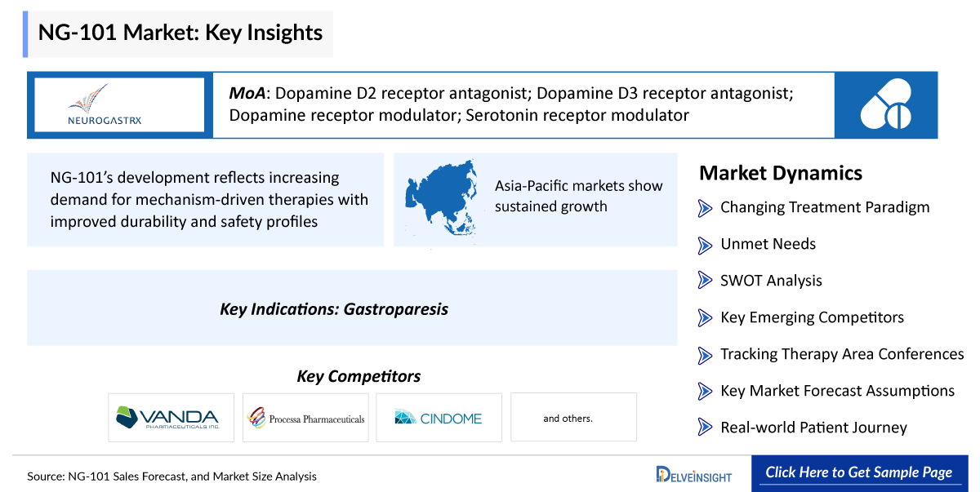Open Key Emerging Competitors item
Image resolution: width=980 pixels, height=492 pixels.
812,317
